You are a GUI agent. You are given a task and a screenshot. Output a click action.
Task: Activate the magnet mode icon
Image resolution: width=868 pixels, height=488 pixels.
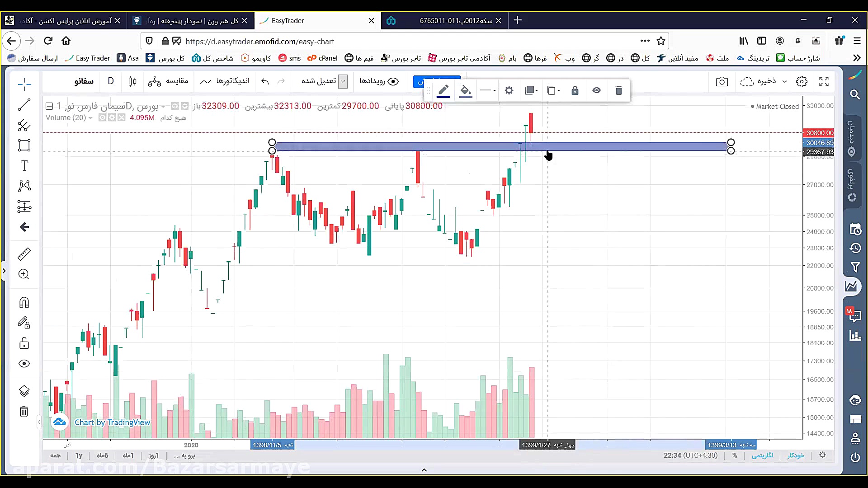click(24, 302)
